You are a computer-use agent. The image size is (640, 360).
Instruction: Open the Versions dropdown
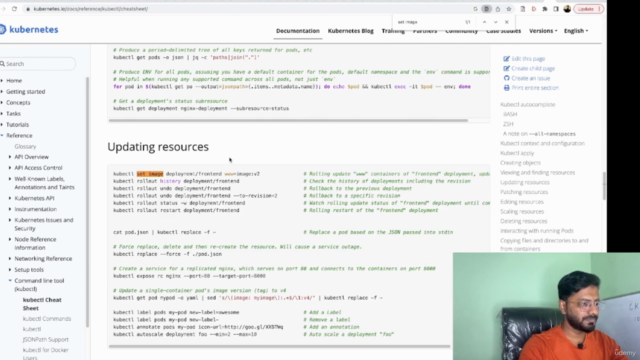(x=543, y=31)
